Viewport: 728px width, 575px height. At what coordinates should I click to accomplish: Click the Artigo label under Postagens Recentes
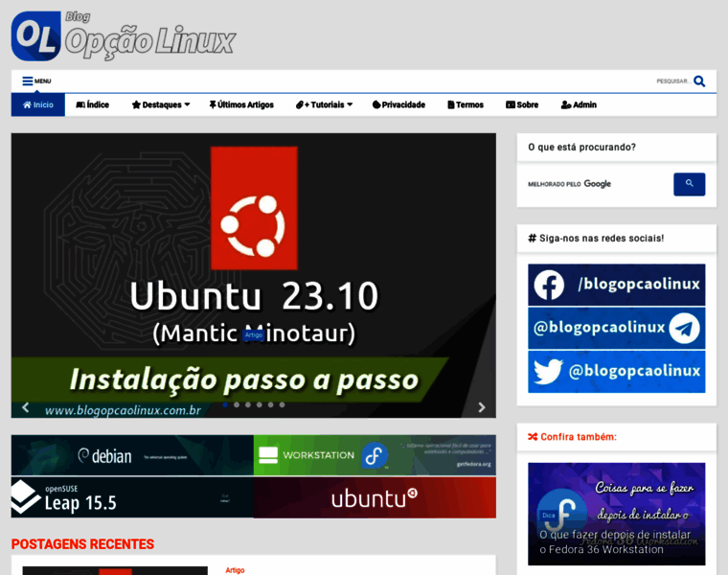(x=235, y=570)
